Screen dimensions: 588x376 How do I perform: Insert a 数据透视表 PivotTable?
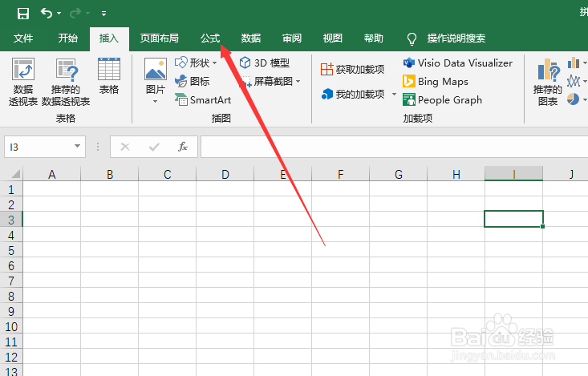point(23,82)
